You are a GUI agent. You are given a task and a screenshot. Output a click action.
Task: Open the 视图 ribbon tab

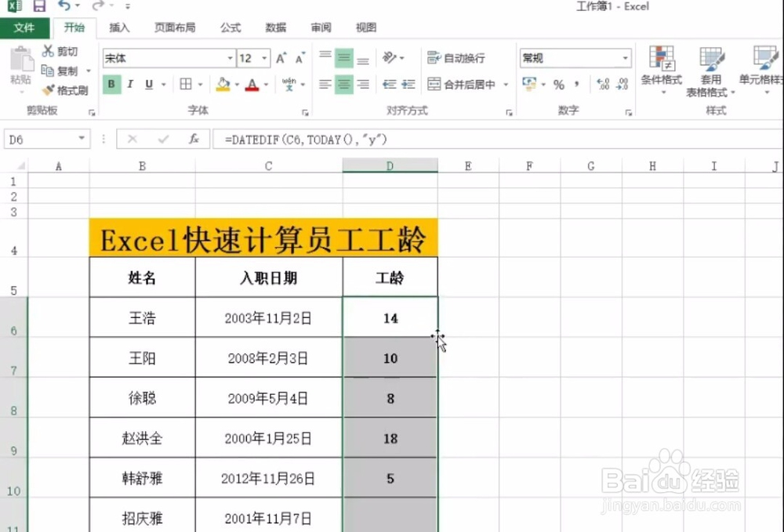365,27
